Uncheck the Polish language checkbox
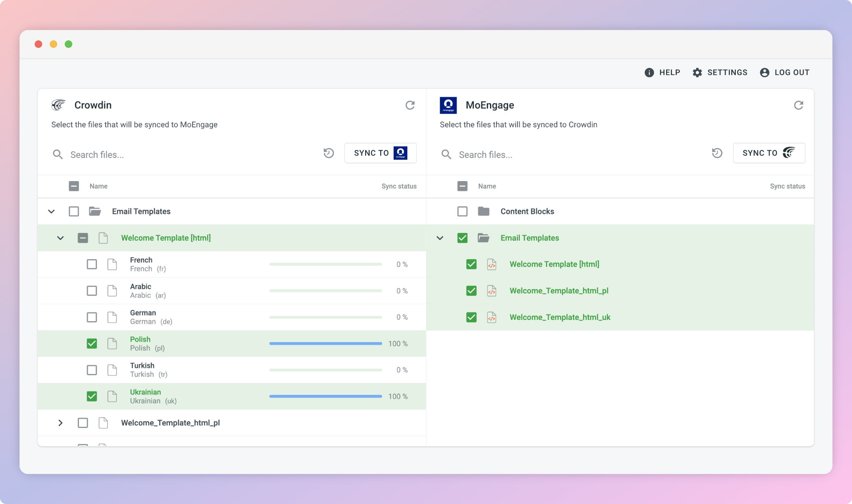The width and height of the screenshot is (852, 504). (x=92, y=343)
